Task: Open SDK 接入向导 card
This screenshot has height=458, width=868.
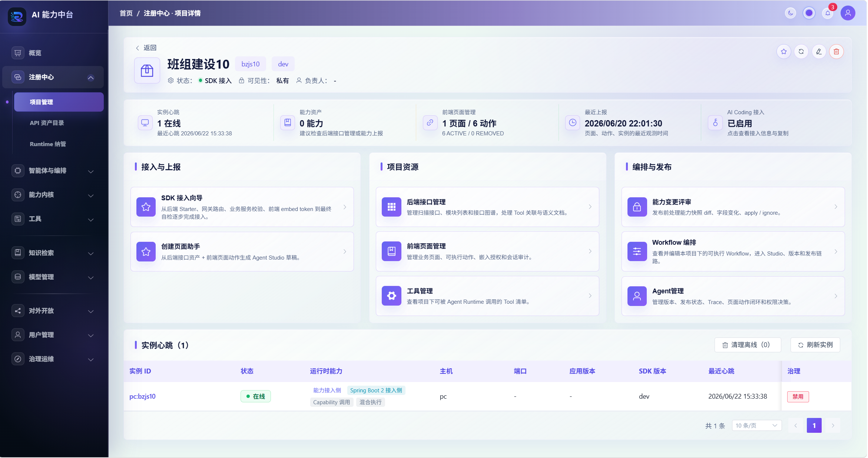Action: (242, 207)
